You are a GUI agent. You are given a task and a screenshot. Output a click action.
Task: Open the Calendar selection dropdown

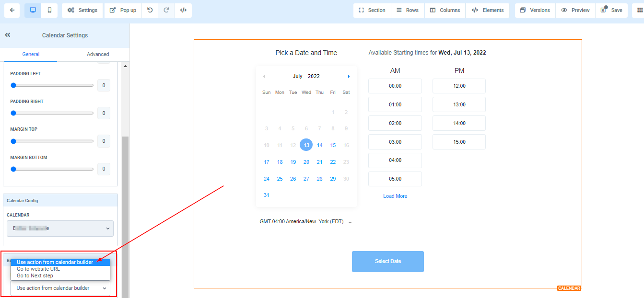pyautogui.click(x=60, y=229)
